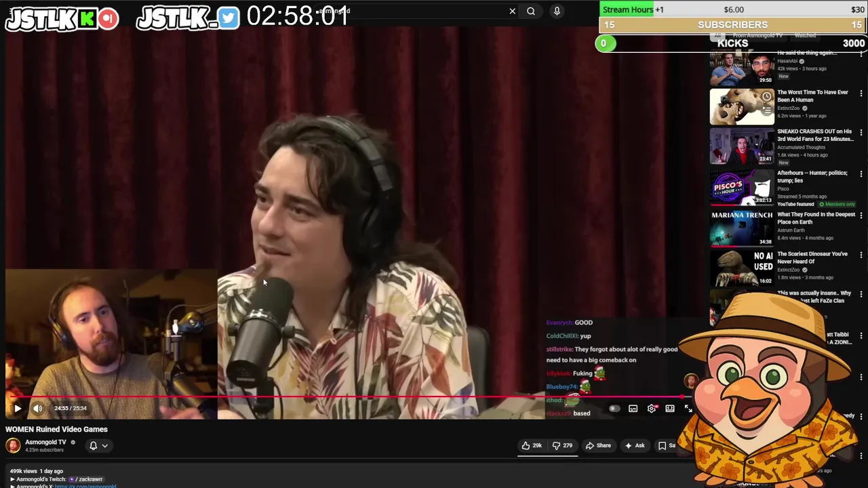Like the video (29k)
Screen dimensions: 868x488
(532, 445)
